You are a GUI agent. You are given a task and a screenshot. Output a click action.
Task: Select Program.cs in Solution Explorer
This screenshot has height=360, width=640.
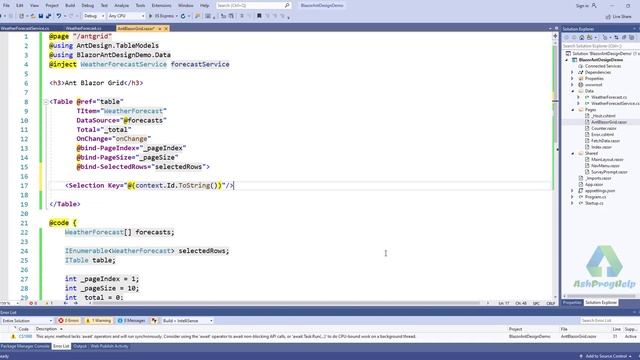point(595,197)
